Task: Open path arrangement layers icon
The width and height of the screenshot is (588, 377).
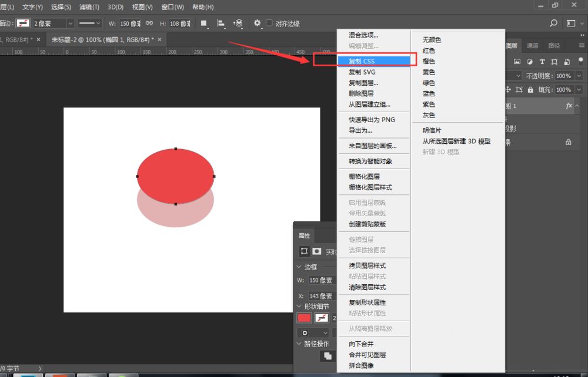Action: click(x=238, y=23)
